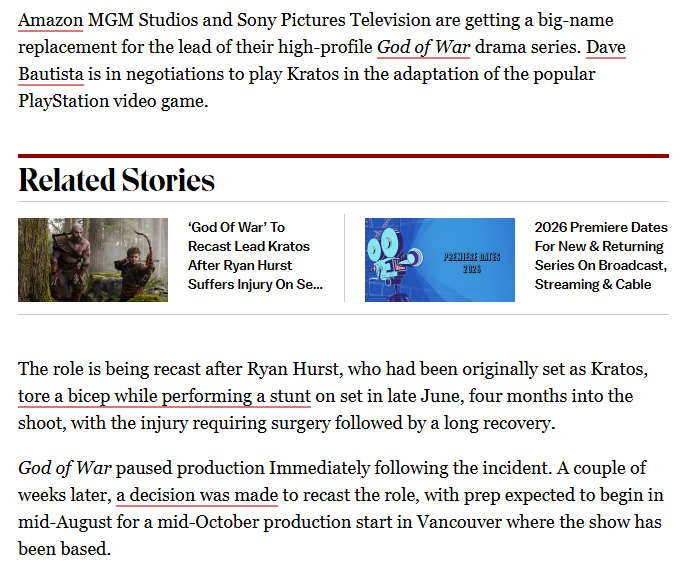Open God of War forest thumbnail
This screenshot has height=572, width=688.
(93, 260)
